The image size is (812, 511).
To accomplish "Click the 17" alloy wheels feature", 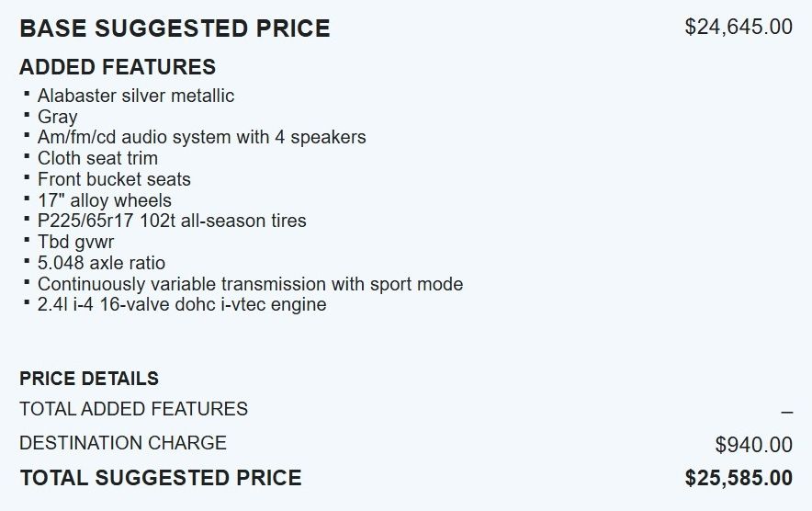I will (x=104, y=200).
